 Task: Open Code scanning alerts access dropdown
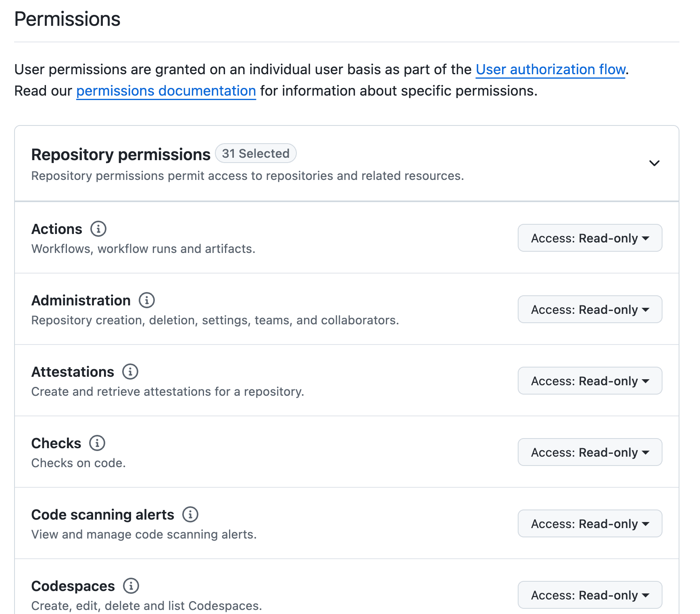590,524
